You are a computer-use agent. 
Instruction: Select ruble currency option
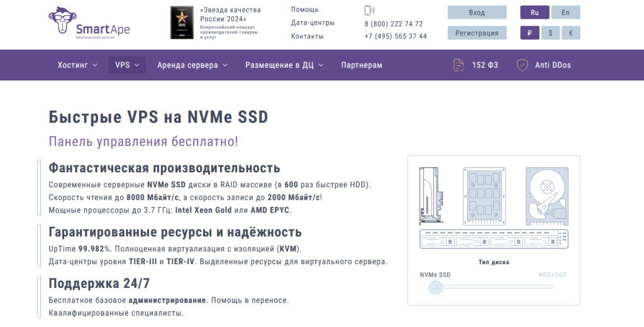pos(530,33)
